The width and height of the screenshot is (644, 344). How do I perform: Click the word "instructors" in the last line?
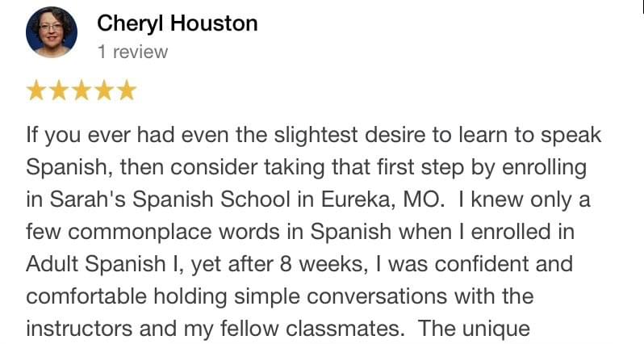(79, 329)
